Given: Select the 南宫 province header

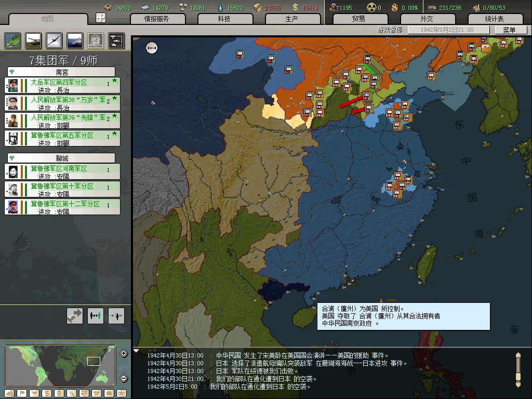Looking at the screenshot, I should click(61, 72).
